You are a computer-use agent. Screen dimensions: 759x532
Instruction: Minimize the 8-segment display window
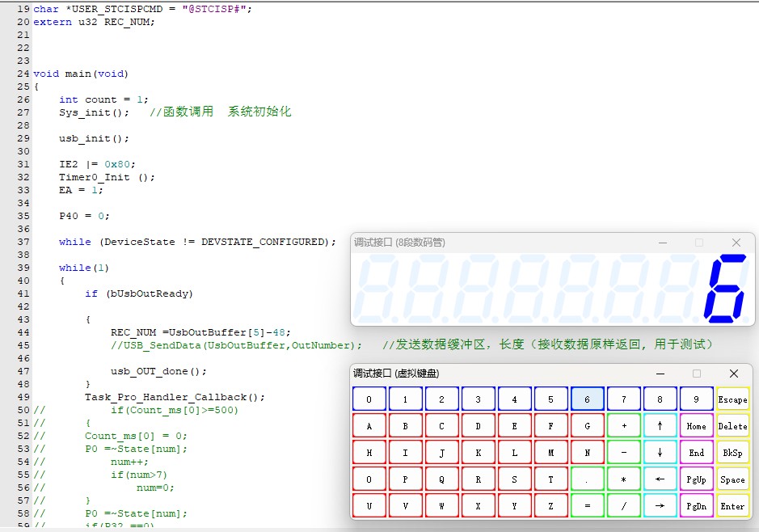[x=663, y=243]
